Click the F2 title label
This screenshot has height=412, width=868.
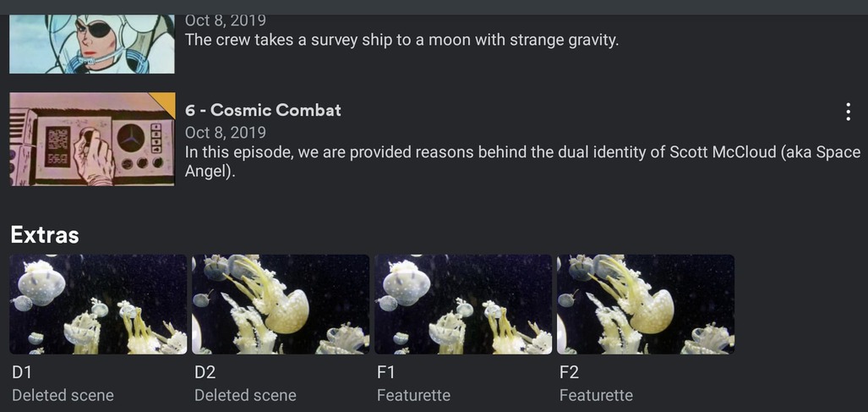[x=570, y=372]
